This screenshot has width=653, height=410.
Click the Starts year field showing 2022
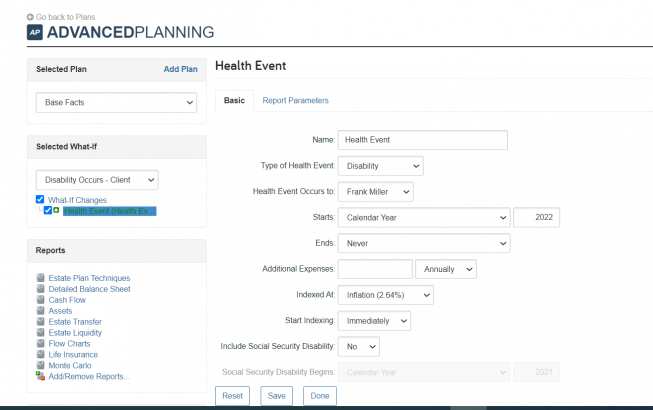(536, 217)
